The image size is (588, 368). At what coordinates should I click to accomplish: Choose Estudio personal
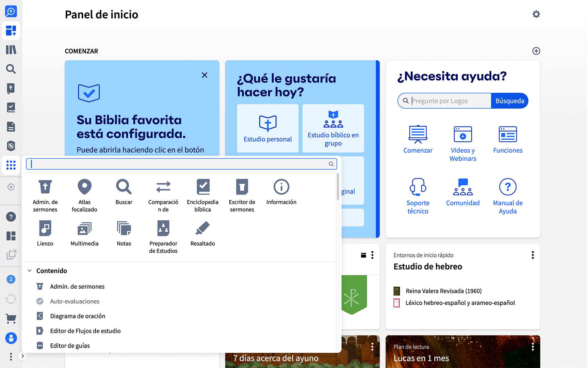click(268, 128)
